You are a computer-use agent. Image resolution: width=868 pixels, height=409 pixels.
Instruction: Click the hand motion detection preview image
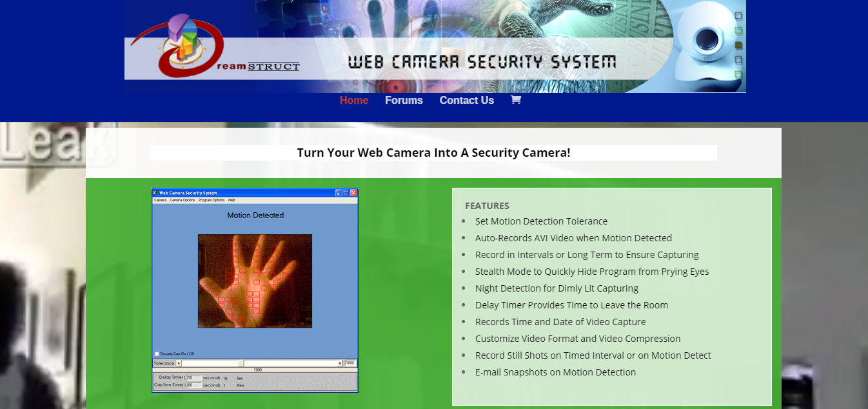click(x=255, y=281)
